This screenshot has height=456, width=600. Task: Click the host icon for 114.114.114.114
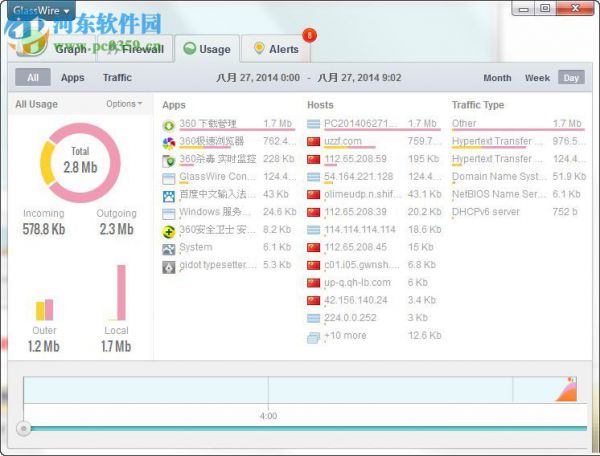(313, 230)
